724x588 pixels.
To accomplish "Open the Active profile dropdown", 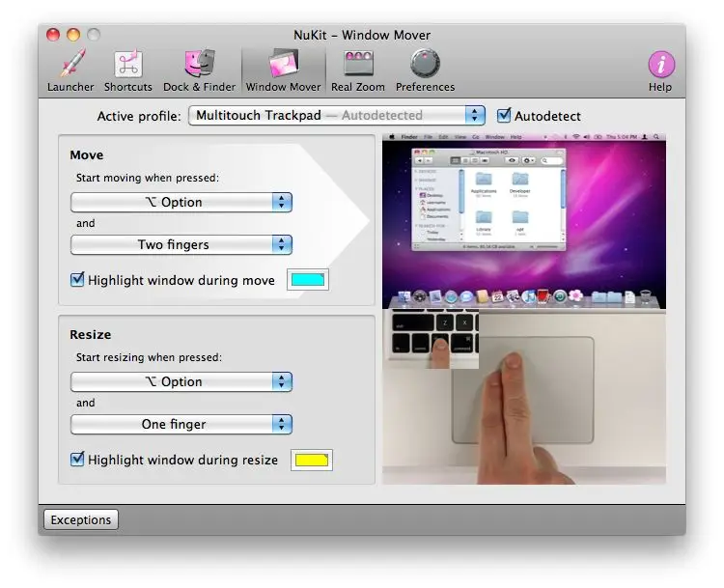I will point(337,115).
